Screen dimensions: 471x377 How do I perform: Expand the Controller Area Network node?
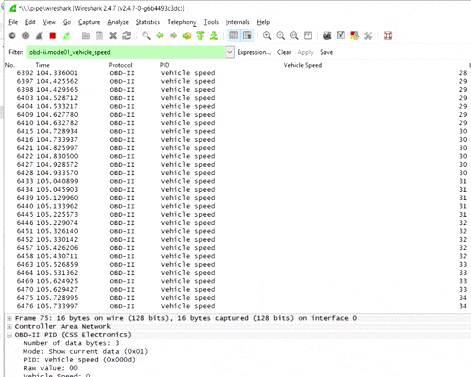pyautogui.click(x=9, y=327)
